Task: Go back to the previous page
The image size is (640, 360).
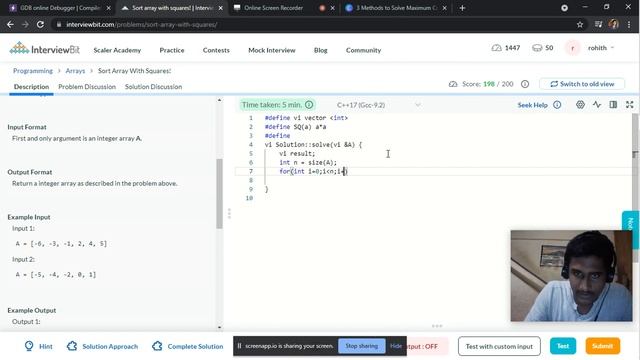Action: [10, 24]
